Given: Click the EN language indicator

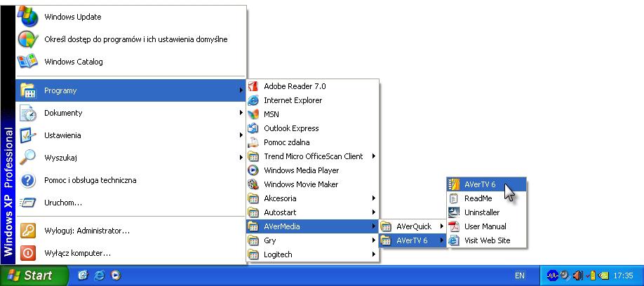Looking at the screenshot, I should pyautogui.click(x=520, y=275).
